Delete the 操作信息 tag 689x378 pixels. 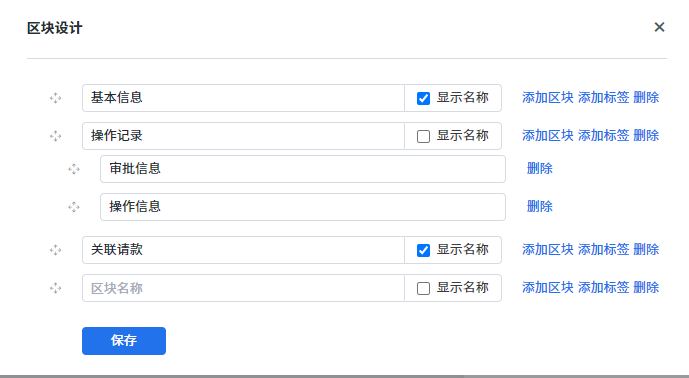tap(540, 206)
